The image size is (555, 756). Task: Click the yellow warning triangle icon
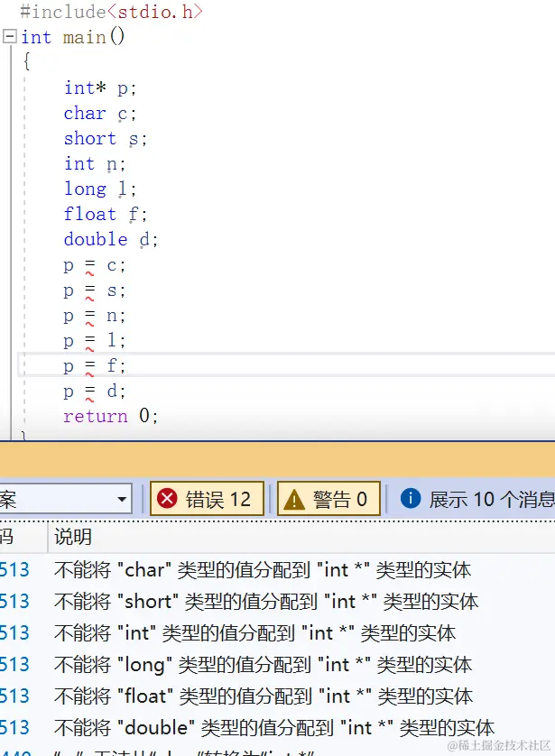(294, 500)
